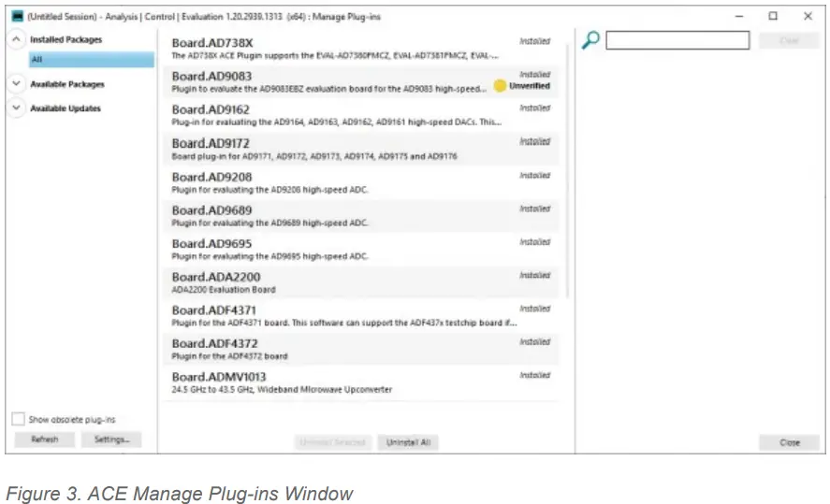Screen dimensions: 830x504
Task: Select the Board.AD9695 plug-in
Action: [360, 249]
